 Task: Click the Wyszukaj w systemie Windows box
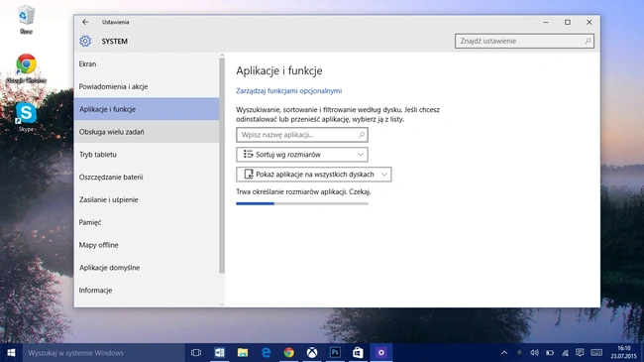[103, 353]
